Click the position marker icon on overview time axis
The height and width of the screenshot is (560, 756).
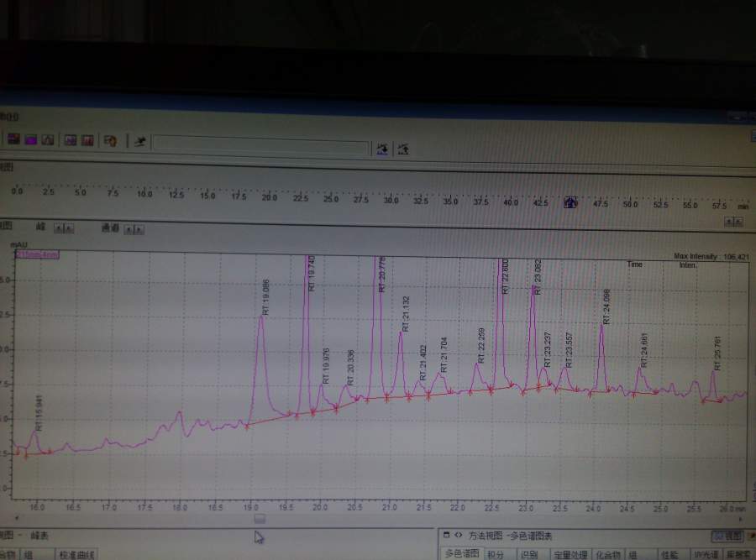tap(570, 202)
